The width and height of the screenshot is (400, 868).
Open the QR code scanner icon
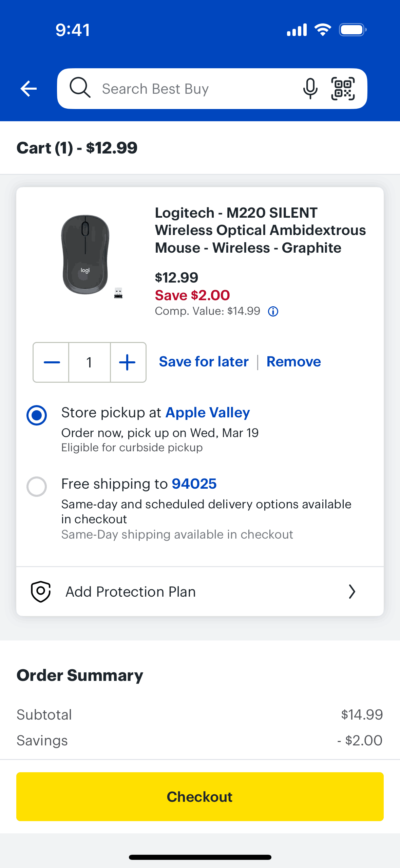tap(343, 89)
